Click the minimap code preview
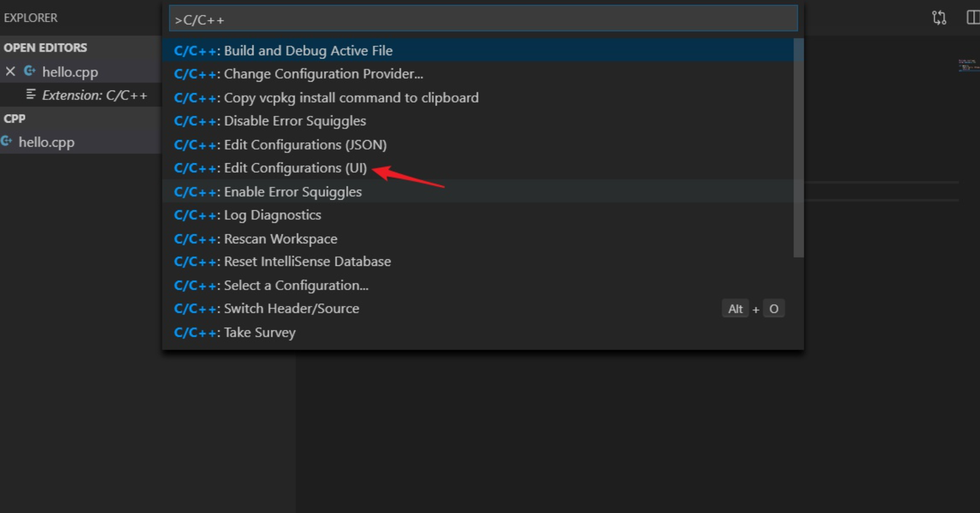 (968, 65)
